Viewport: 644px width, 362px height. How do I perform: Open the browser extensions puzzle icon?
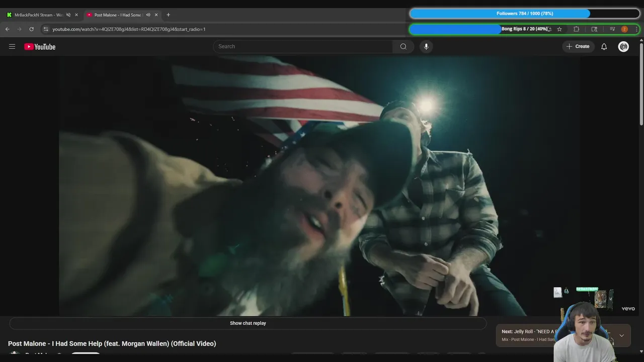(x=577, y=29)
